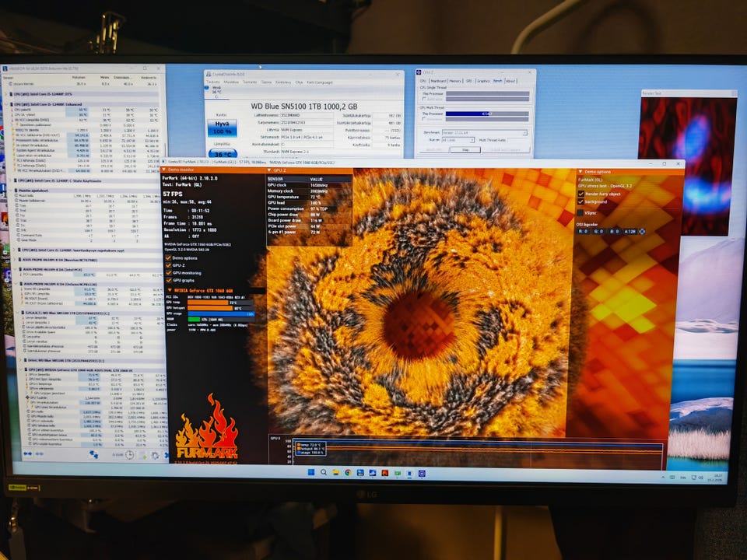Click the Bench CPU button in CPU-Z

[x=434, y=150]
